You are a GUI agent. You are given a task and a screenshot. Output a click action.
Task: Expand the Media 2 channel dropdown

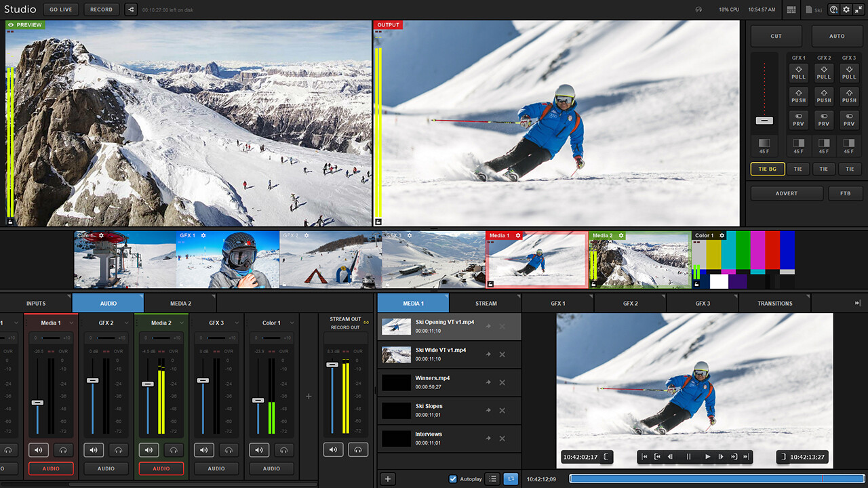182,323
